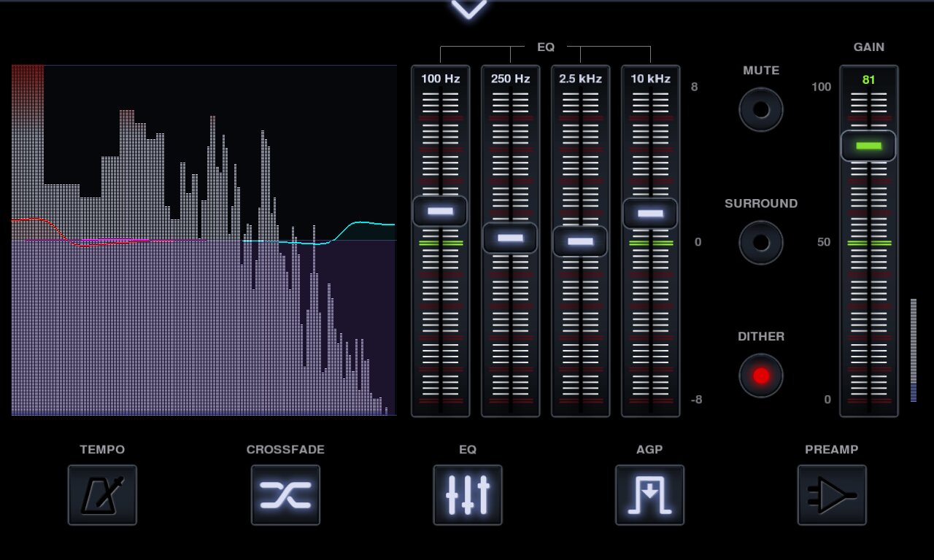Click the 10 kHz band label
The width and height of the screenshot is (934, 560).
651,79
